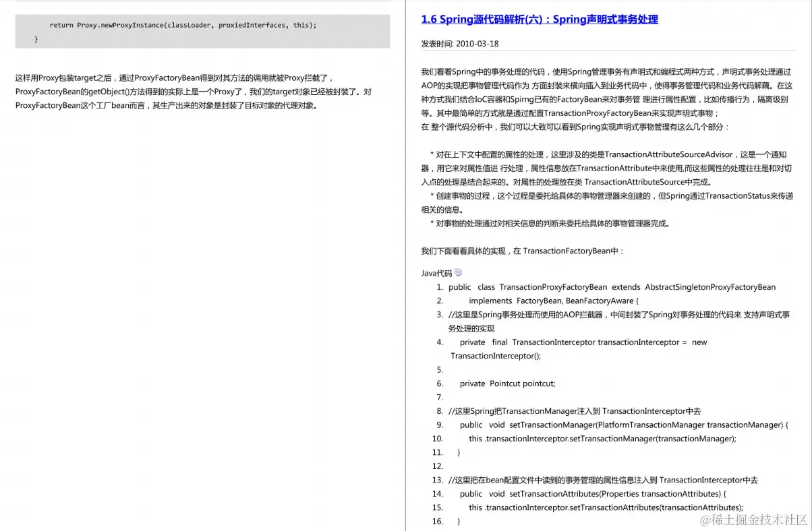The image size is (812, 531).
Task: Open link 1.6 Spring源代码解析(六)：Spring声明式事务处理
Action: (x=538, y=20)
